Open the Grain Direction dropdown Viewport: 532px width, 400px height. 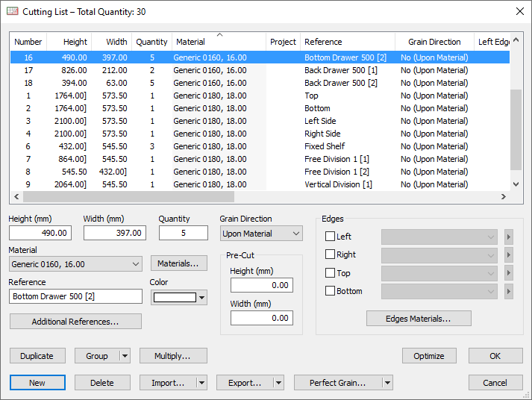(261, 234)
